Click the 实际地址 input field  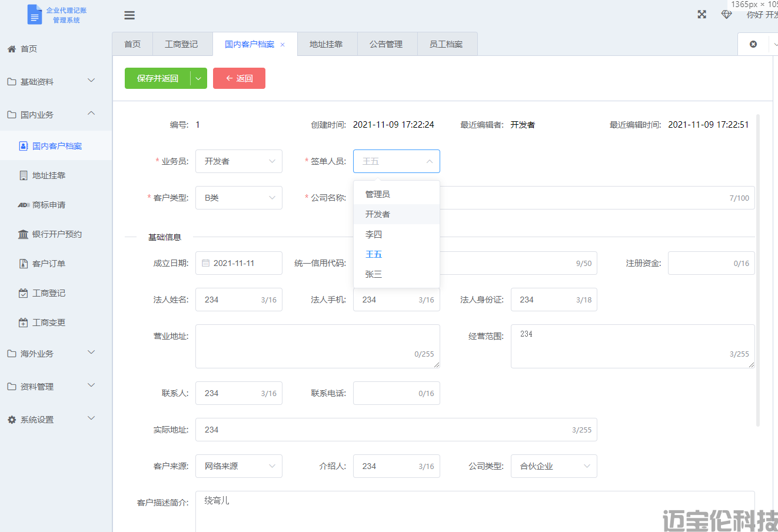pyautogui.click(x=396, y=430)
